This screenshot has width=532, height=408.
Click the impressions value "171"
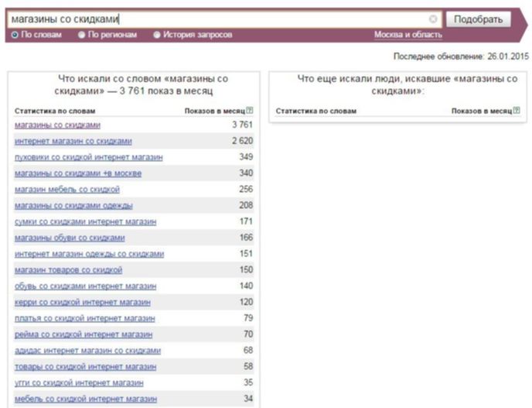click(247, 221)
